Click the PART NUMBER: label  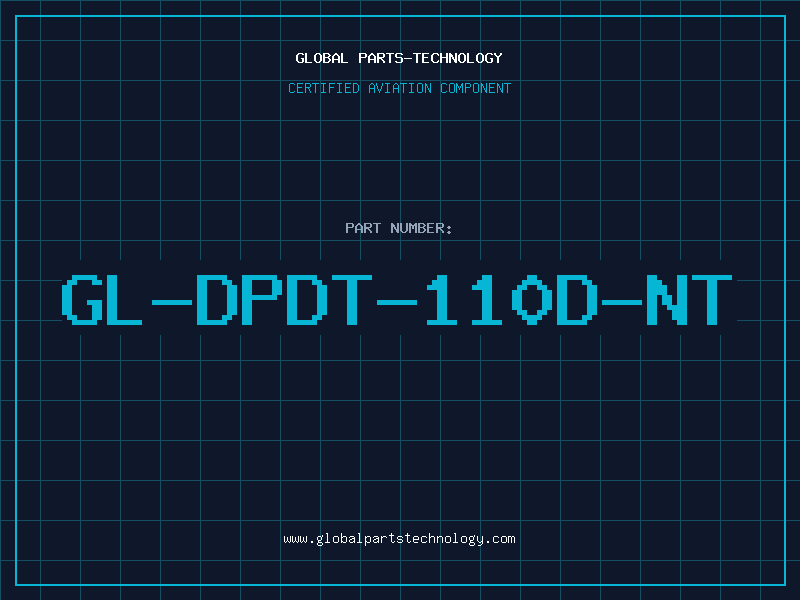(398, 228)
